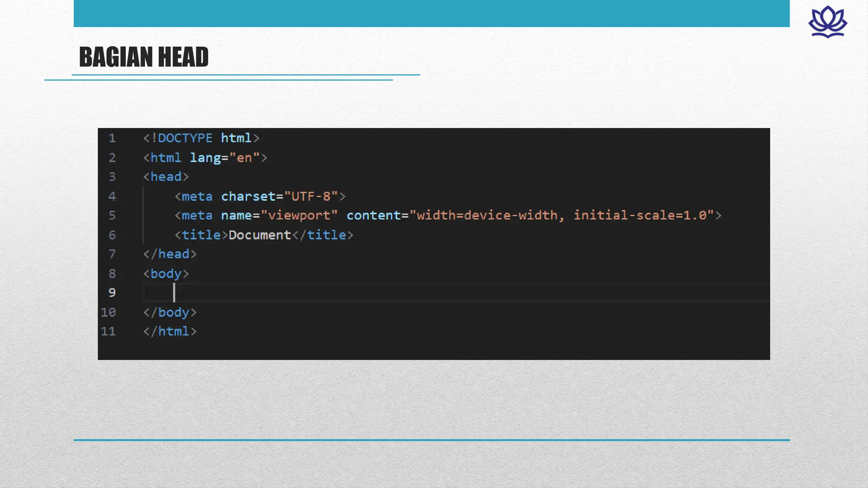Viewport: 868px width, 488px height.
Task: Click the closing html tag
Action: [x=170, y=331]
